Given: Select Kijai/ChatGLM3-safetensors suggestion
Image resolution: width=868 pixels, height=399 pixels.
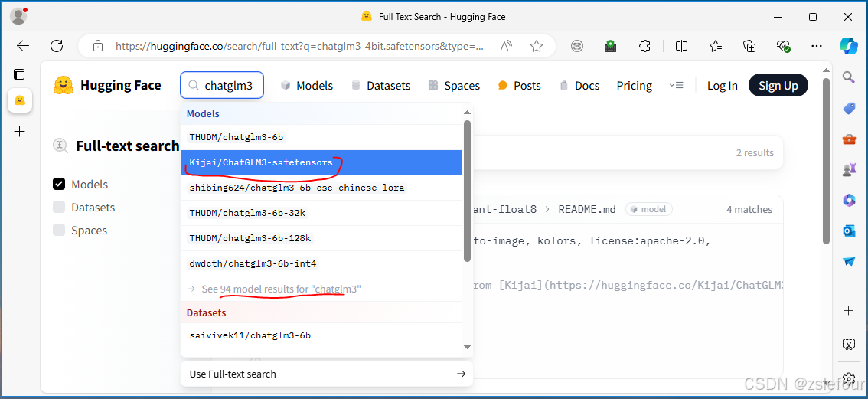Looking at the screenshot, I should point(321,162).
